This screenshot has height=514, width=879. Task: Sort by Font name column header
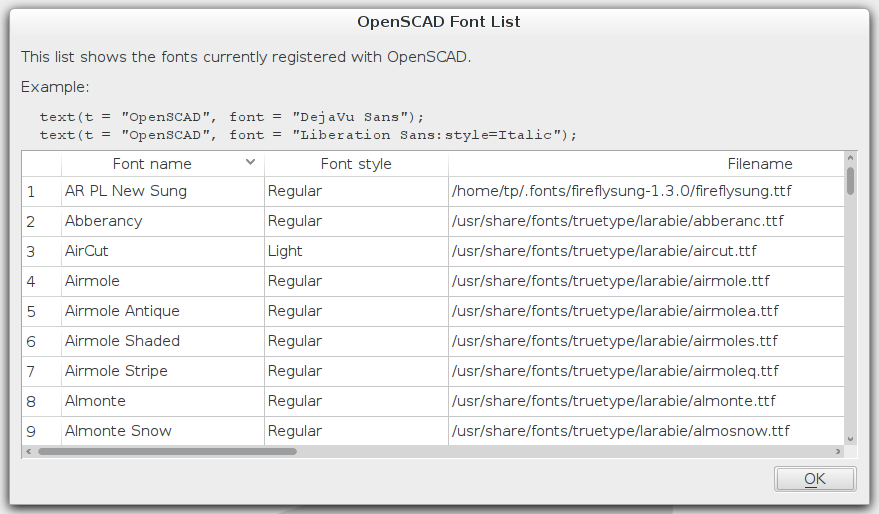pyautogui.click(x=163, y=164)
